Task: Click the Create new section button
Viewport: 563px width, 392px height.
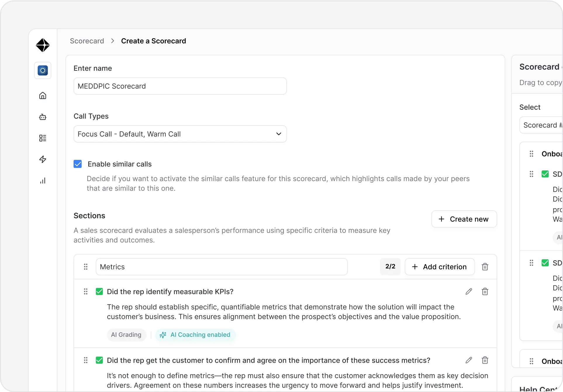Action: tap(464, 219)
